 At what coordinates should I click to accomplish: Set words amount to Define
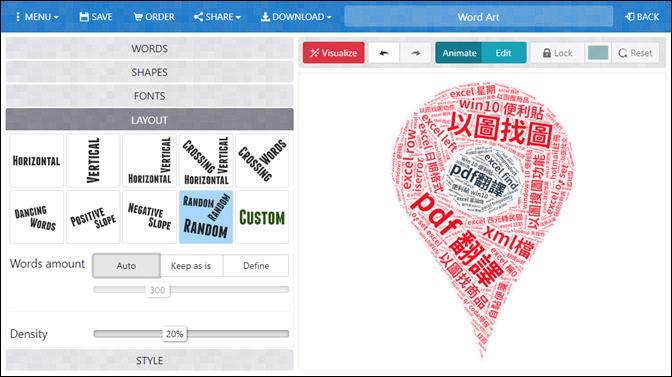(256, 266)
